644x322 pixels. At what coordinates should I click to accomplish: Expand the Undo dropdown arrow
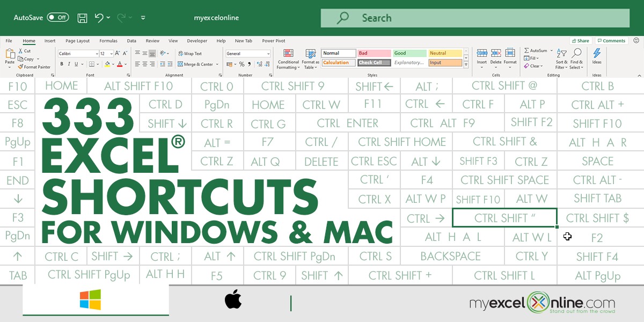pyautogui.click(x=109, y=18)
